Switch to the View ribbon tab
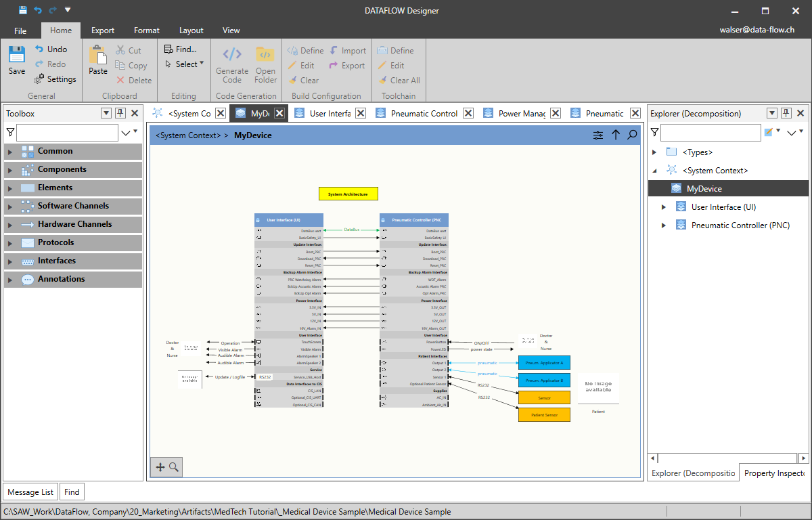Image resolution: width=812 pixels, height=520 pixels. (x=231, y=30)
